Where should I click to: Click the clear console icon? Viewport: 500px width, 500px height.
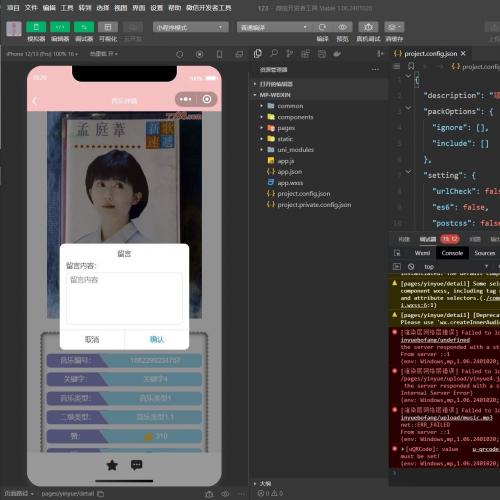411,267
